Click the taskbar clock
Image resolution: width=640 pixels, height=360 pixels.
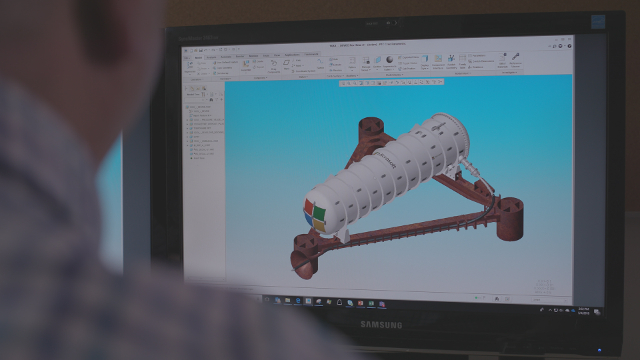pos(584,311)
